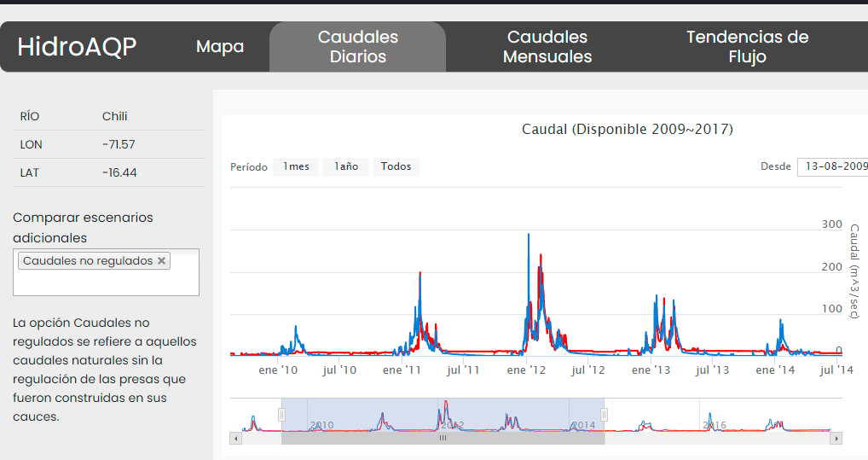The image size is (868, 460).
Task: Go to Tendencias de Flujo tab
Action: 747,47
